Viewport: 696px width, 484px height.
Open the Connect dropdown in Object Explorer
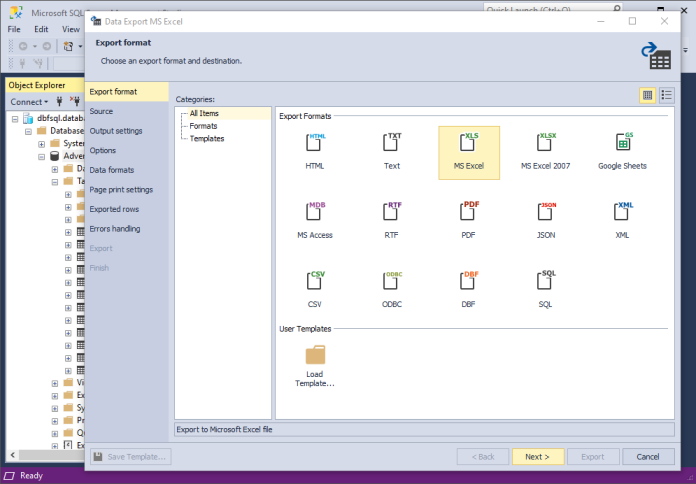point(29,102)
